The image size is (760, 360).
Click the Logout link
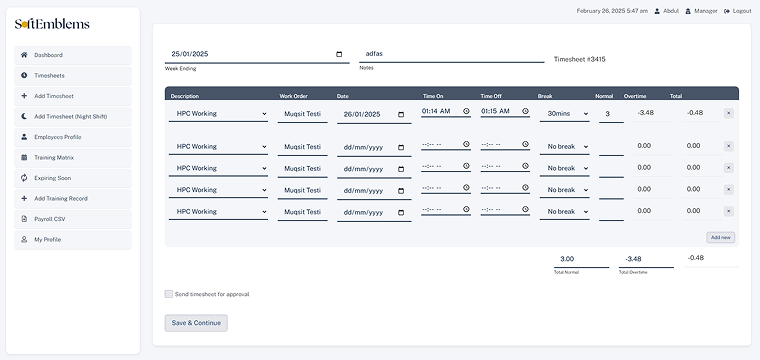pos(738,11)
